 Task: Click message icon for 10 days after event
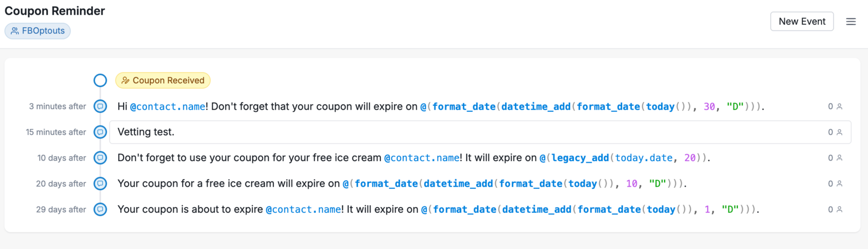100,158
